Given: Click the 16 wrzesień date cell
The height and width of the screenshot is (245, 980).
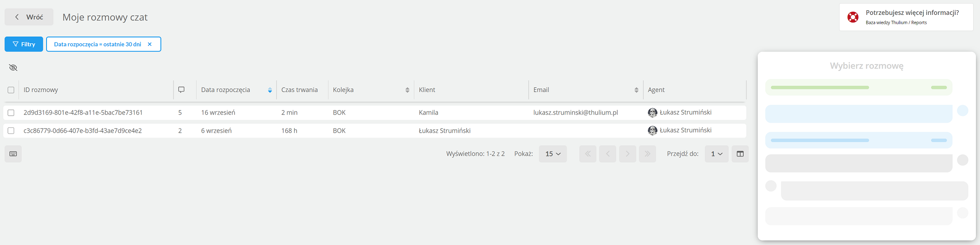Looking at the screenshot, I should (x=218, y=112).
